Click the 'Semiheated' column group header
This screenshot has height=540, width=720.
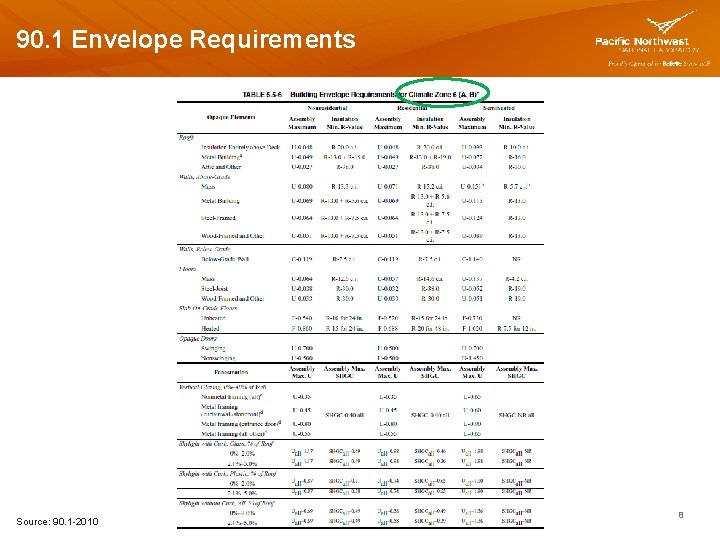[x=499, y=108]
